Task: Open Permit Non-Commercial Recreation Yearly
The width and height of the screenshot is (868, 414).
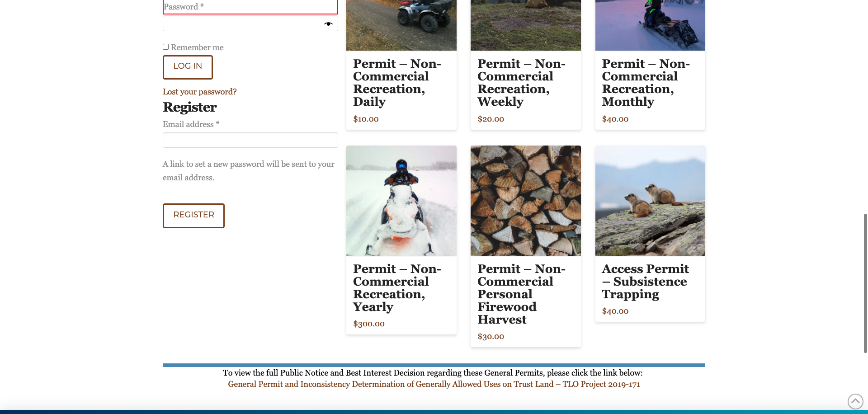Action: 397,287
